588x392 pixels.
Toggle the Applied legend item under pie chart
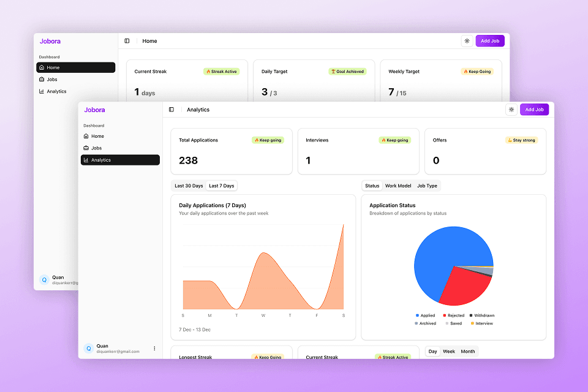click(424, 315)
